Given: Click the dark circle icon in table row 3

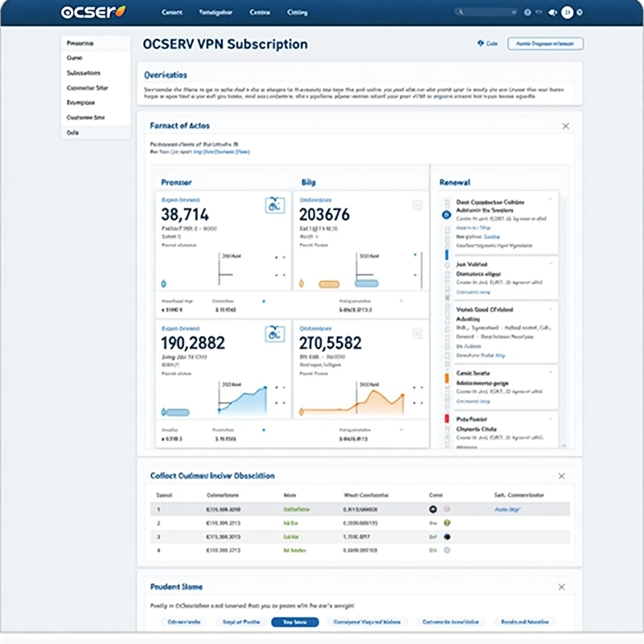Looking at the screenshot, I should (447, 537).
